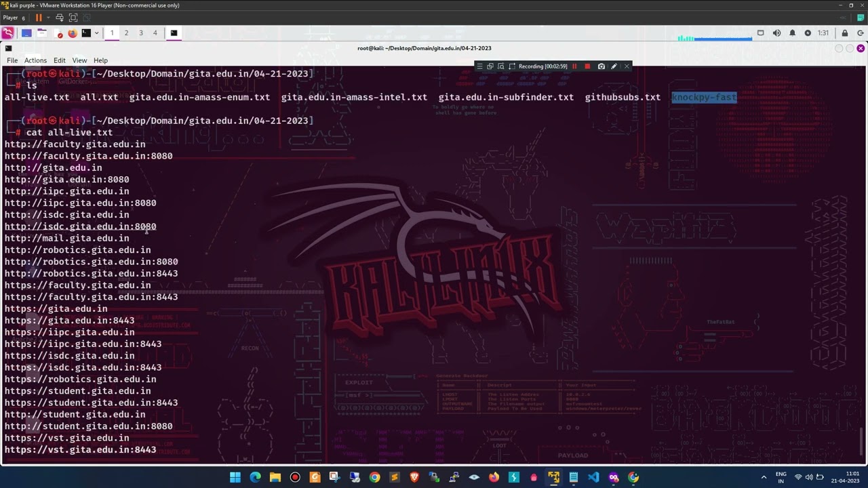Open Google Chrome from the taskbar
Viewport: 868px width, 488px height.
[x=374, y=477]
